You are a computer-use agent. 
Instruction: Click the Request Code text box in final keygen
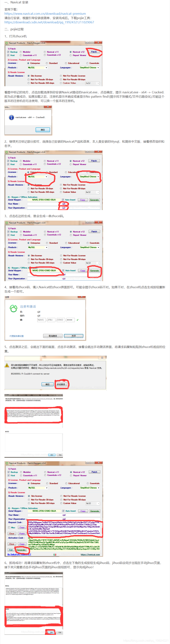click(x=64, y=528)
